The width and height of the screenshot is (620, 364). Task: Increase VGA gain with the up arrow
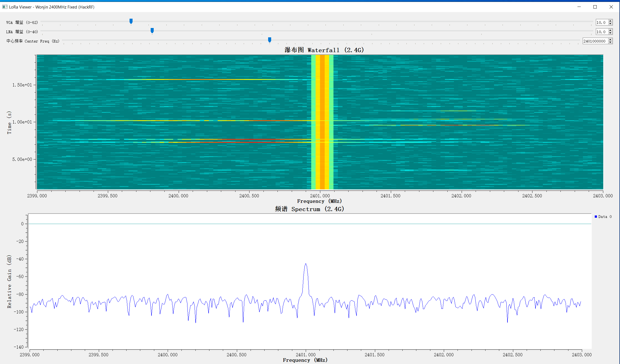610,21
